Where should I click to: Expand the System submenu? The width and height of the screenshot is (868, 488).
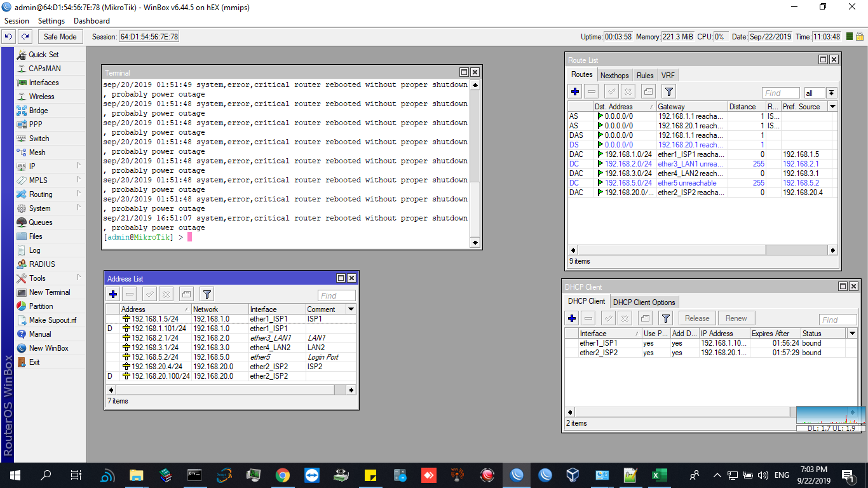50,208
